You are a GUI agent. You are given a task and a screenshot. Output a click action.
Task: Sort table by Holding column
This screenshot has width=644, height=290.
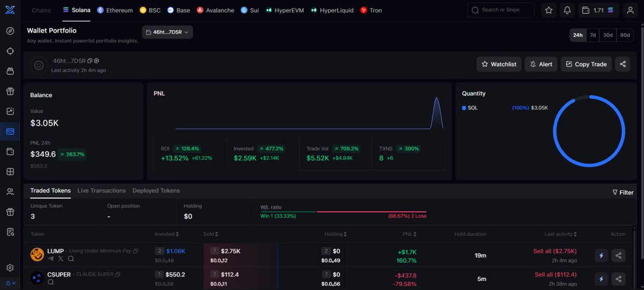335,234
